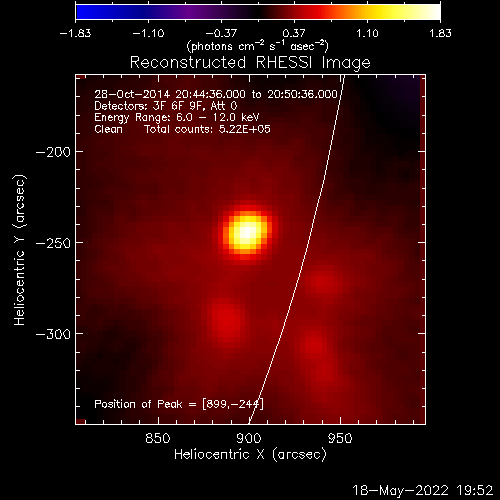Screen dimensions: 500x500
Task: Click the 'Heliocentric X (arcsec)' axis label
Action: pos(250,454)
